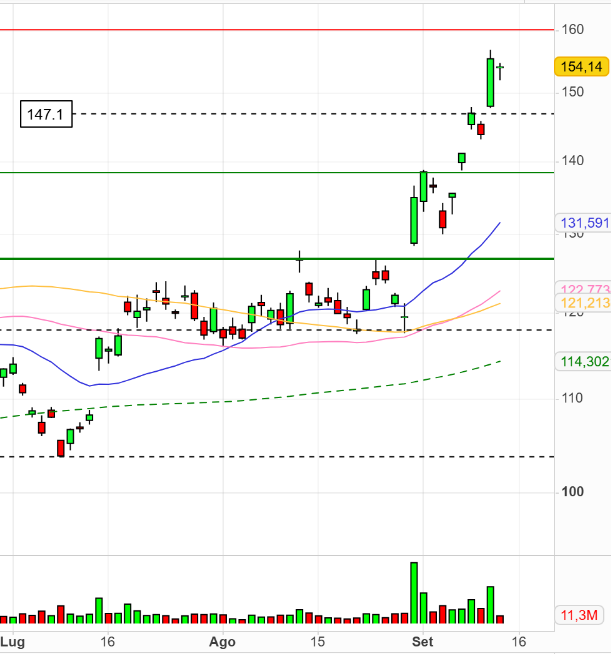Viewport: 611px width, 654px height.
Task: Click the Lug month label on time axis
Action: pyautogui.click(x=13, y=641)
